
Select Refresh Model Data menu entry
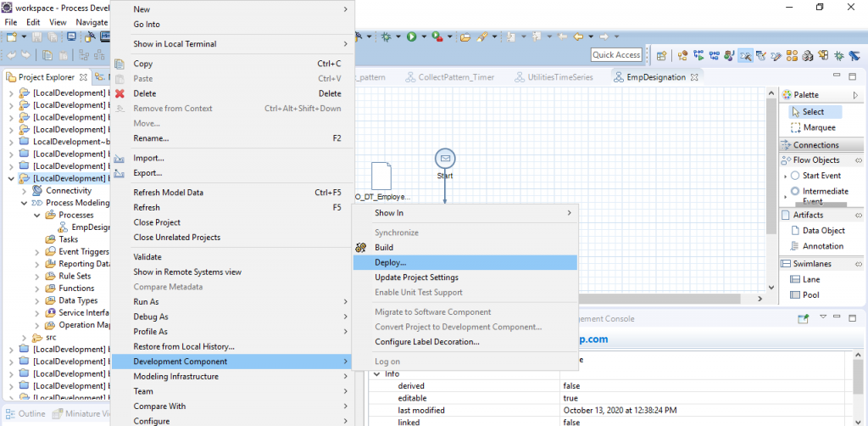[x=232, y=193]
